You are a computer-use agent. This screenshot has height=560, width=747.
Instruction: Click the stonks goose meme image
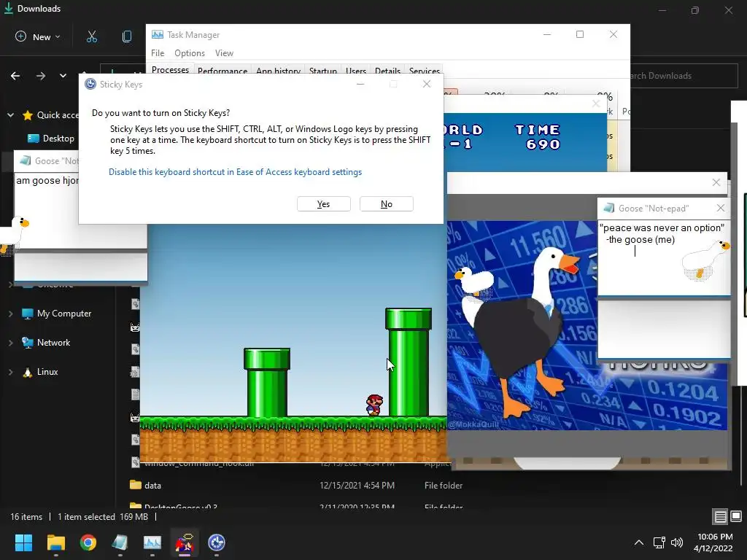[x=587, y=325]
